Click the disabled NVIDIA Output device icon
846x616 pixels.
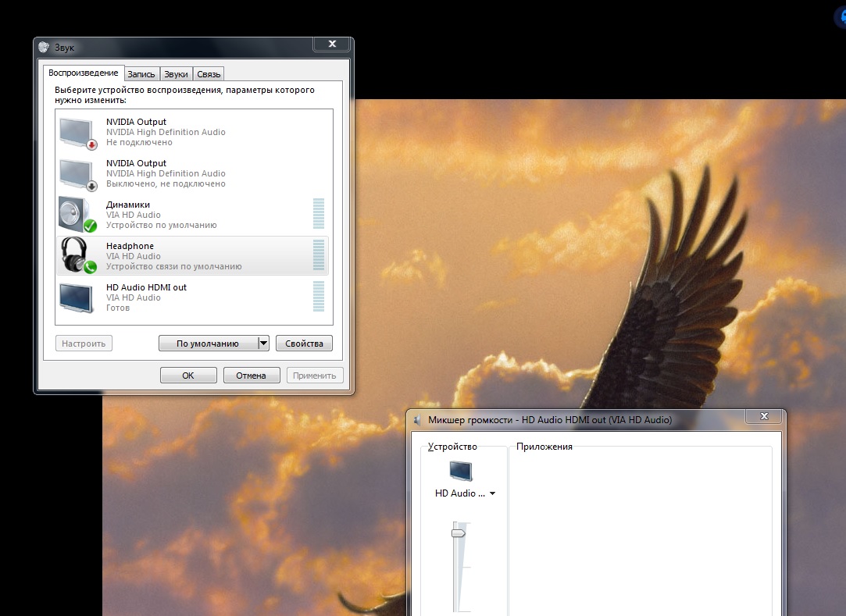(77, 173)
